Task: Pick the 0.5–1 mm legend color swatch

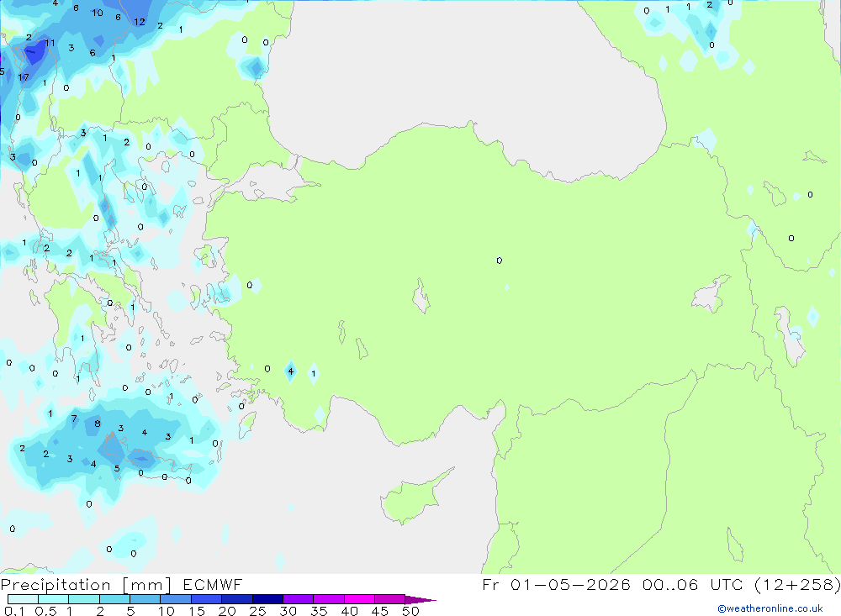Action: [x=53, y=599]
